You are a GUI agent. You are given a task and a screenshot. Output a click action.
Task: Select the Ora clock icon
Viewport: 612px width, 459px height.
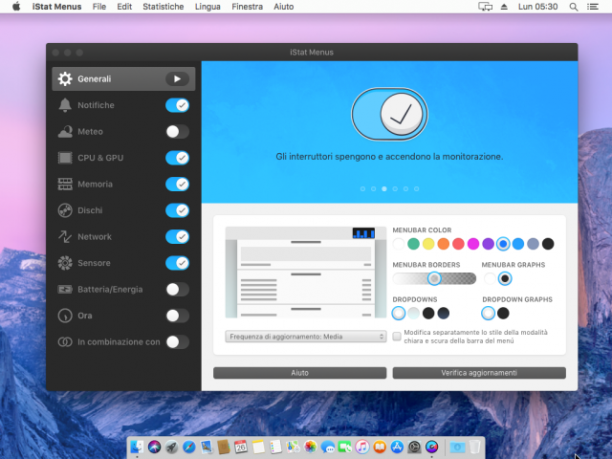coord(65,315)
